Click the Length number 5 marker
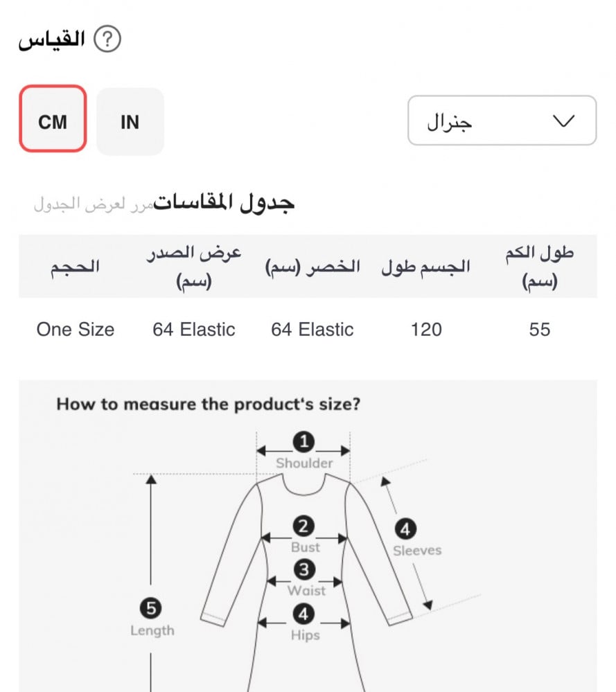 pyautogui.click(x=151, y=609)
